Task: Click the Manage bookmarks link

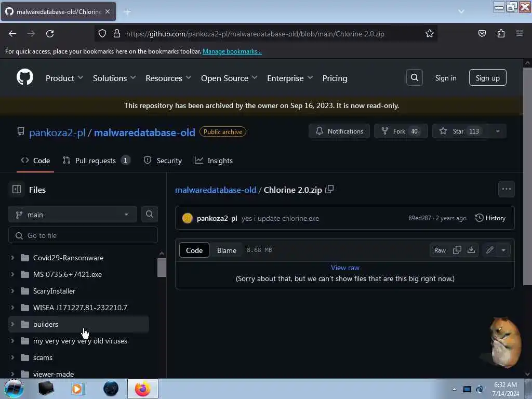Action: tap(232, 51)
